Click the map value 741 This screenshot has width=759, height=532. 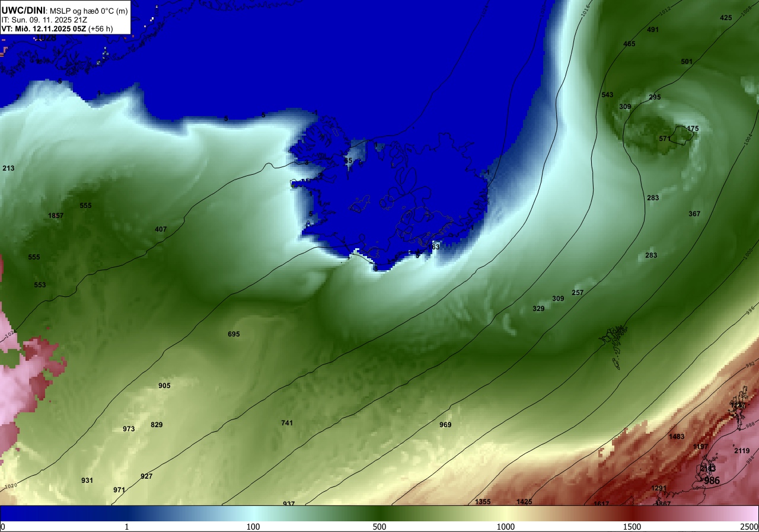pos(287,423)
